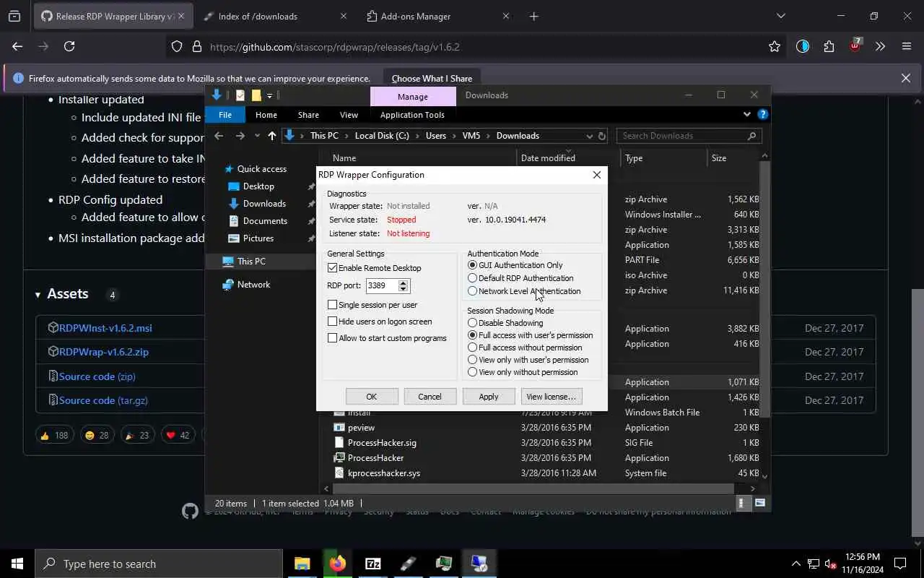Go back in Firefox browser
Screen dimensions: 924x578
17,46
